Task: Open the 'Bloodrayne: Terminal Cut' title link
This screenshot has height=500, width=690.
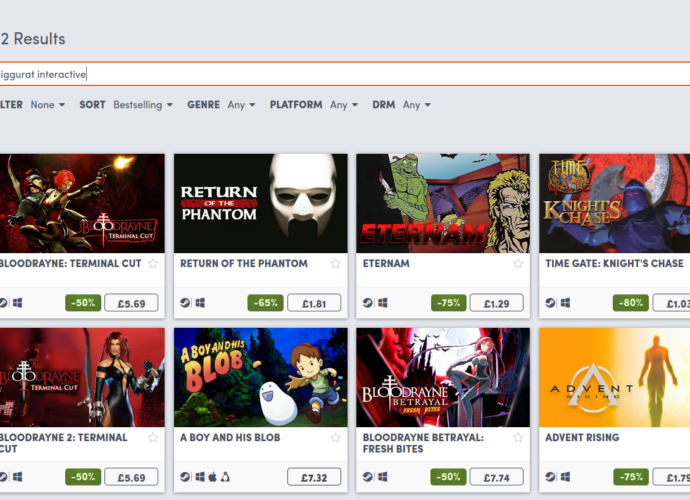Action: (x=70, y=264)
